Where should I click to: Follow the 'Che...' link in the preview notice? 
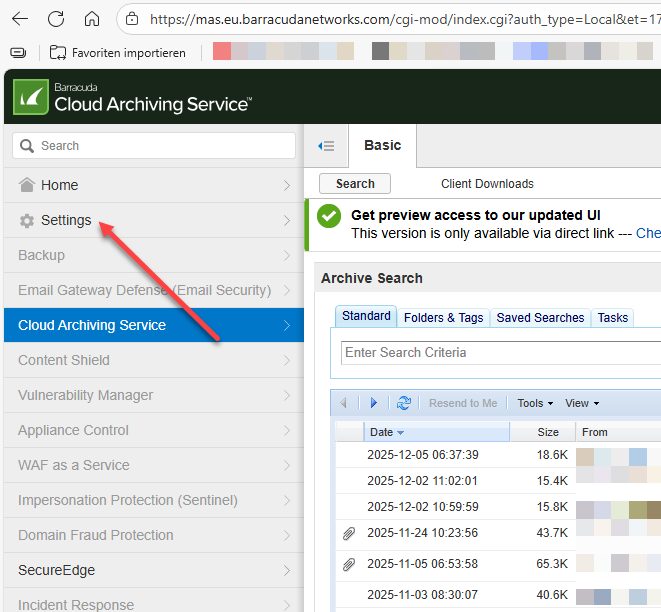pos(648,233)
